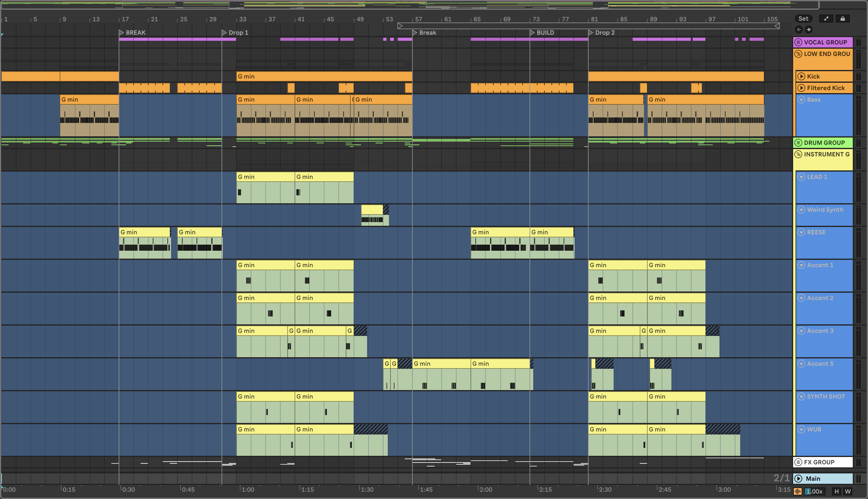Collapse the LOW END GROUP track

tap(798, 54)
